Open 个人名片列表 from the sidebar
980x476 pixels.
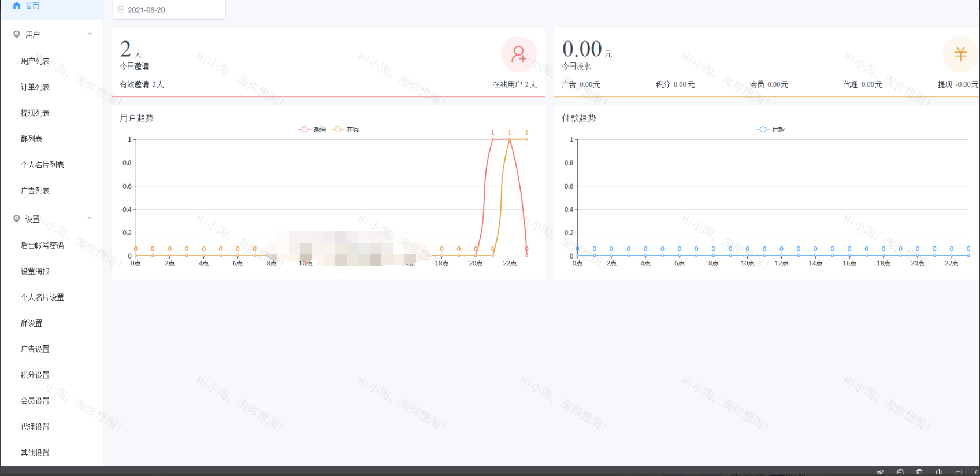tap(42, 165)
